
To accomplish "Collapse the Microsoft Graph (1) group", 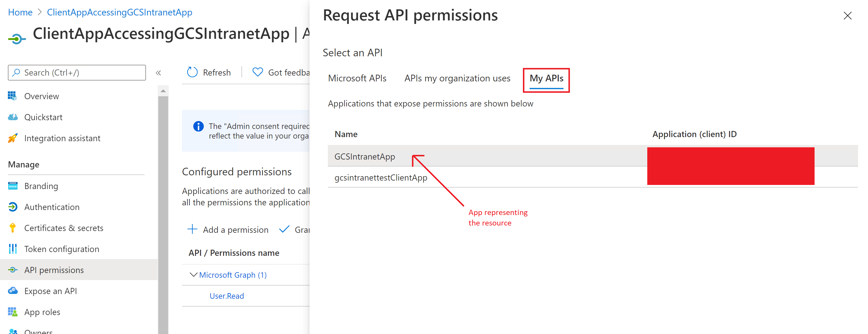I will [193, 275].
